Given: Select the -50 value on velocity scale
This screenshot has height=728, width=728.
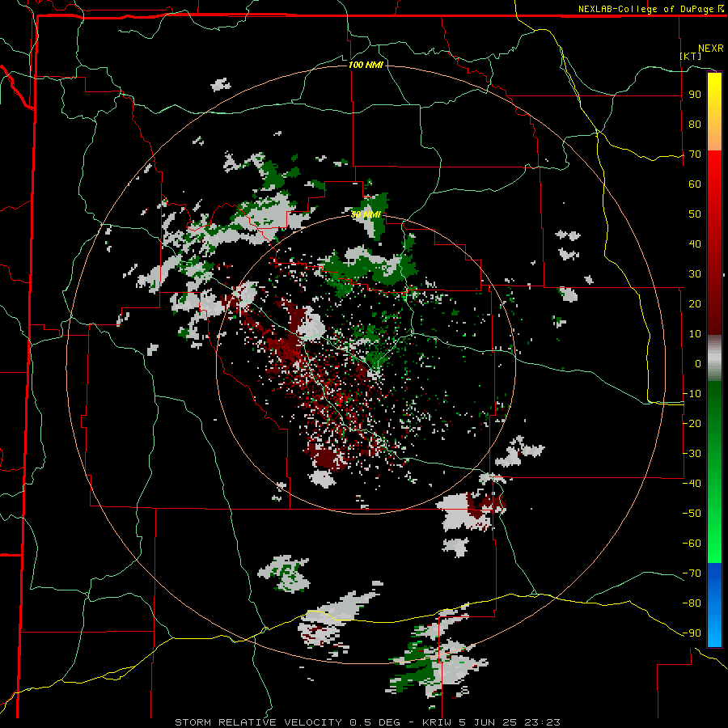Looking at the screenshot, I should [692, 513].
